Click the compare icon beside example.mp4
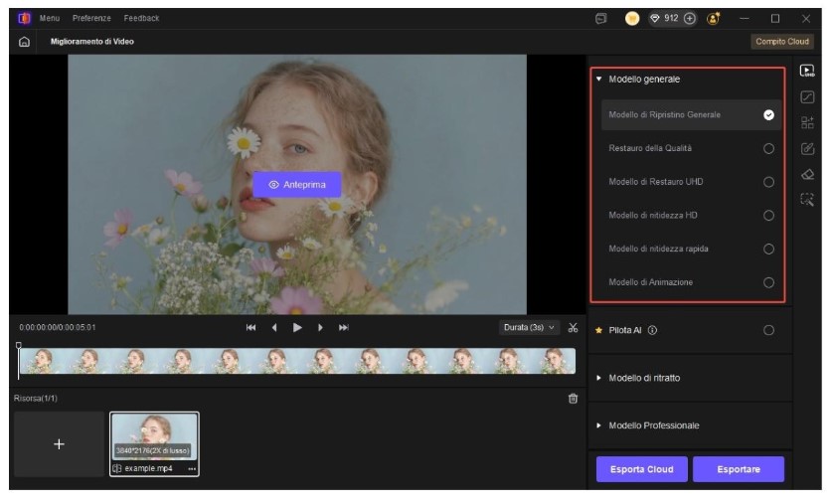 tap(117, 469)
